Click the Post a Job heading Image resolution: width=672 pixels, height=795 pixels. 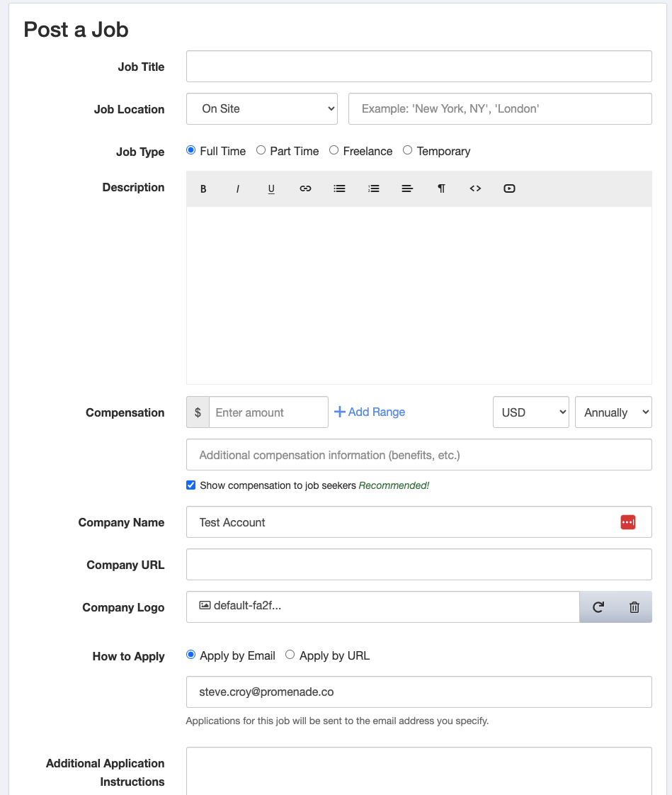tap(76, 30)
